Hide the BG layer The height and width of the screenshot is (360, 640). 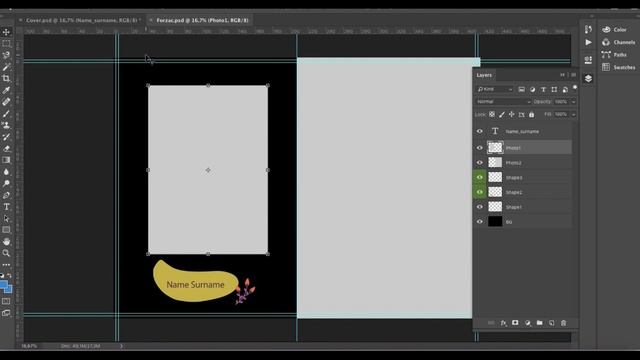[x=480, y=221]
